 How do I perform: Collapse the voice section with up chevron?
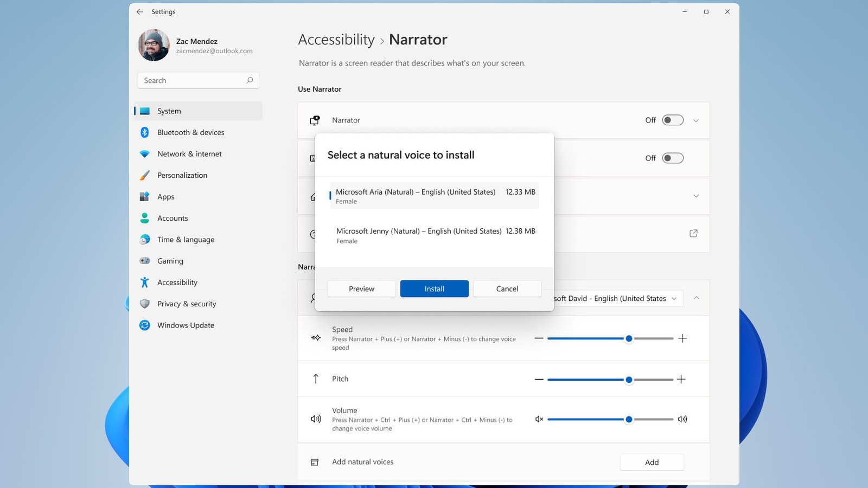tap(697, 298)
